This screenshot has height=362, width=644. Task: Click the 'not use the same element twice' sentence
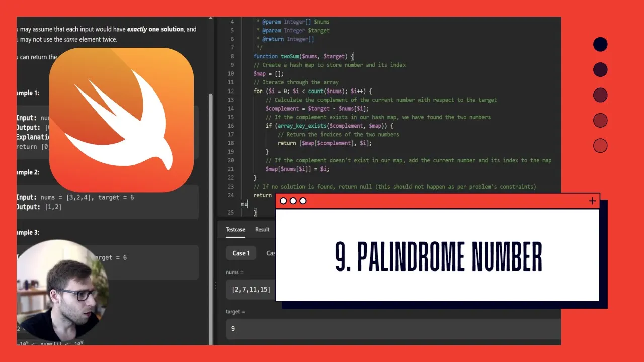pyautogui.click(x=67, y=39)
